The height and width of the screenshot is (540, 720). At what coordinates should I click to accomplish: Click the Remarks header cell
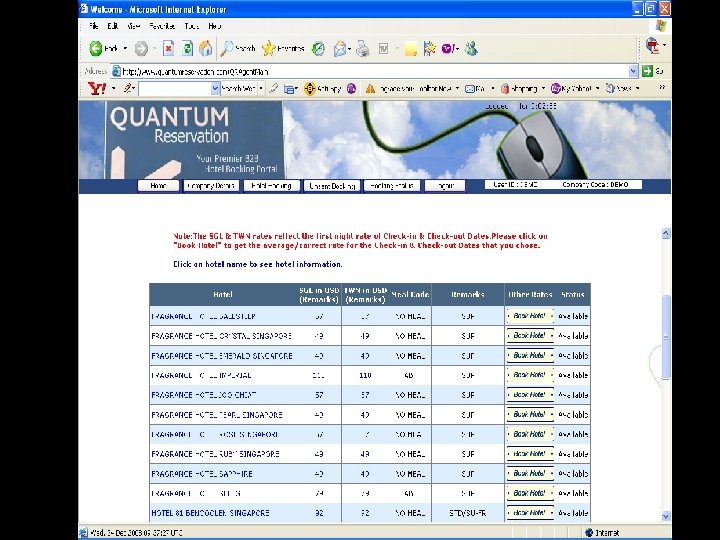pyautogui.click(x=468, y=294)
